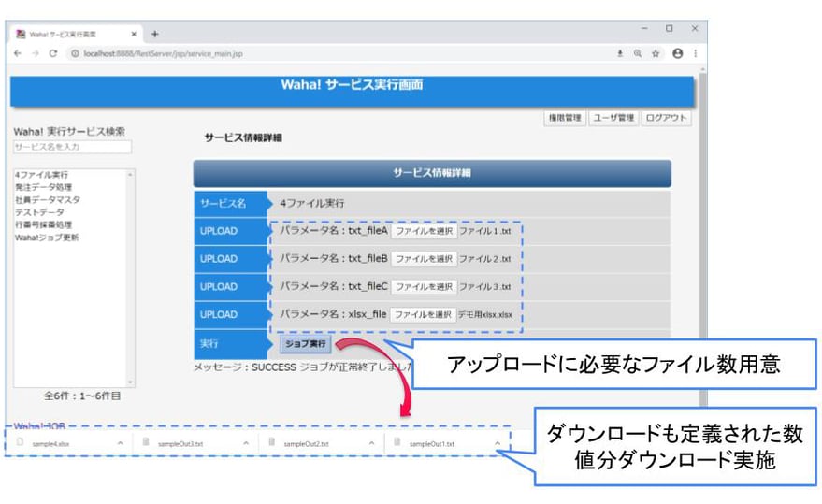822x504 pixels.
Task: Select Waha!ジョブ更新 in service list
Action: pos(47,238)
